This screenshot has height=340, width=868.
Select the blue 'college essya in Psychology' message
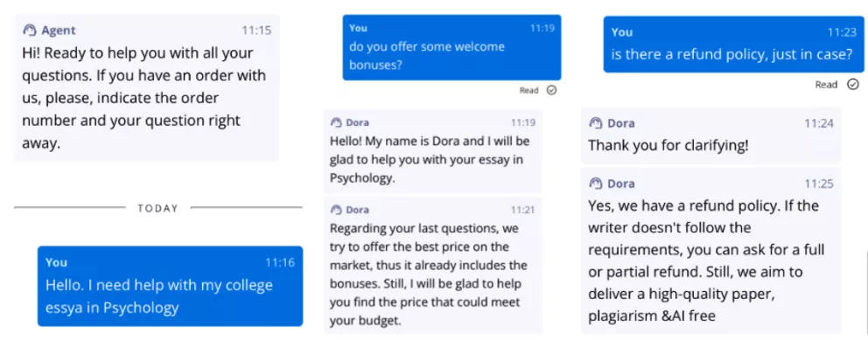click(171, 287)
